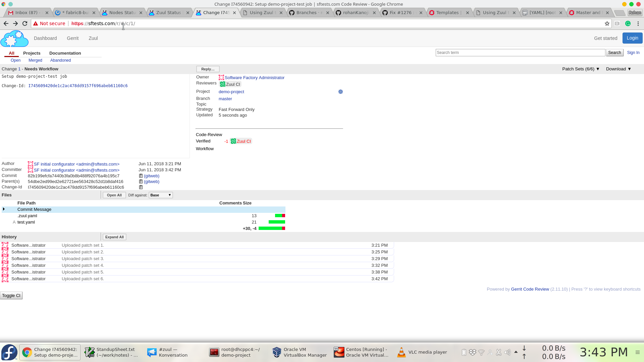Click the Dashboard navigation link
Viewport: 644px width, 362px height.
point(45,38)
